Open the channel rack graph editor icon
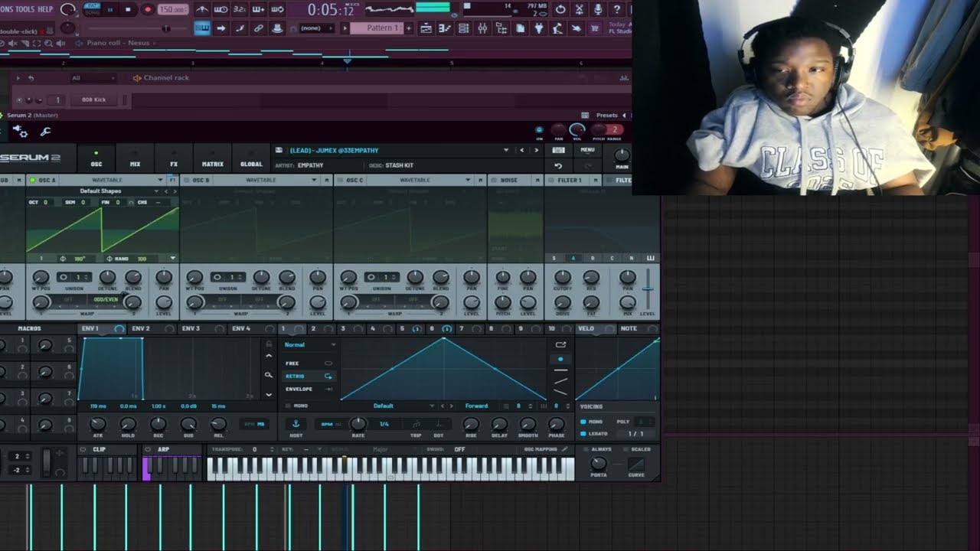This screenshot has width=980, height=551. pos(623,77)
